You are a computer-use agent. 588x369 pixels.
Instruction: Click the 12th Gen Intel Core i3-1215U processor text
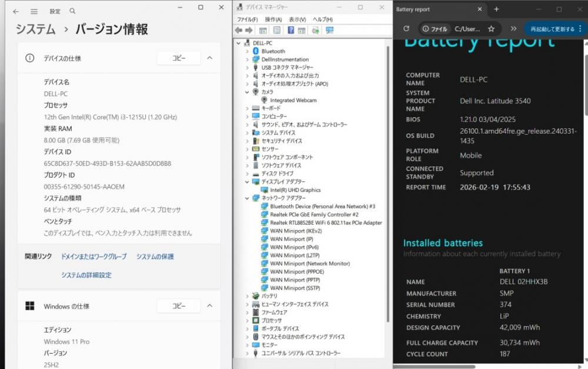pyautogui.click(x=111, y=117)
